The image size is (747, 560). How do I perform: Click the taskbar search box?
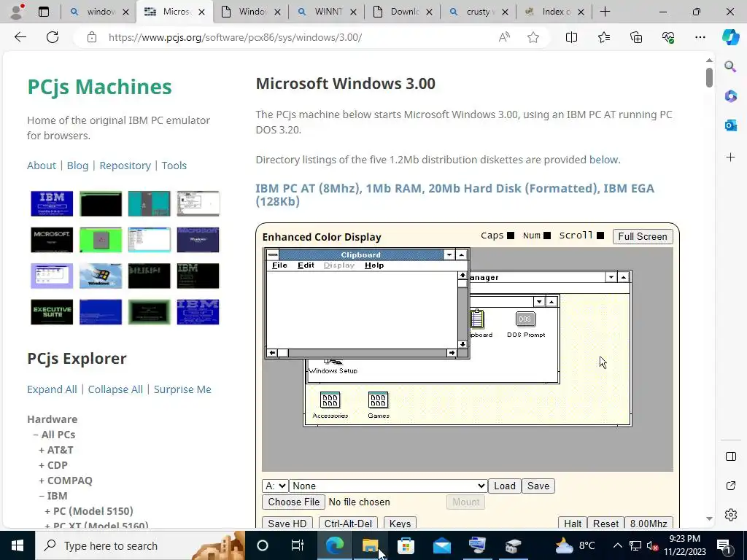[x=139, y=545]
